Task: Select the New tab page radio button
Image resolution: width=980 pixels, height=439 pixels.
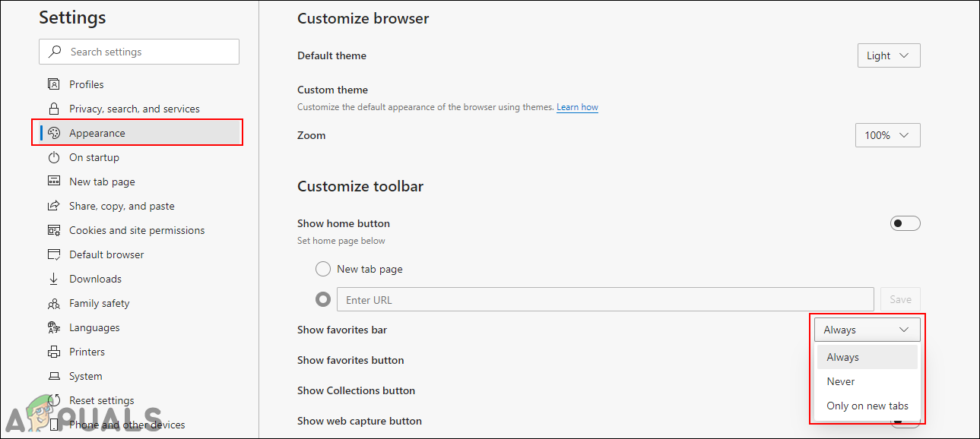Action: 323,269
